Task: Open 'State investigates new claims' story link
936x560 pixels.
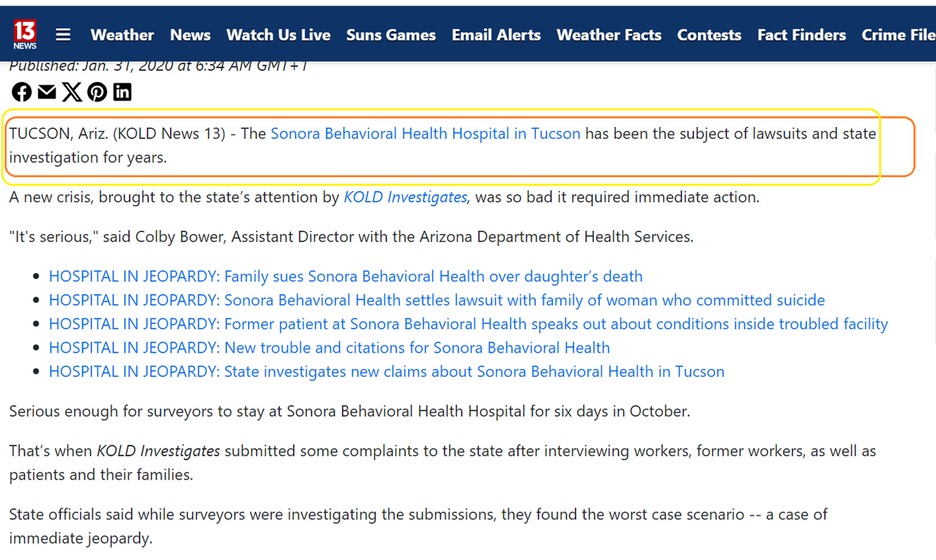Action: [x=386, y=372]
